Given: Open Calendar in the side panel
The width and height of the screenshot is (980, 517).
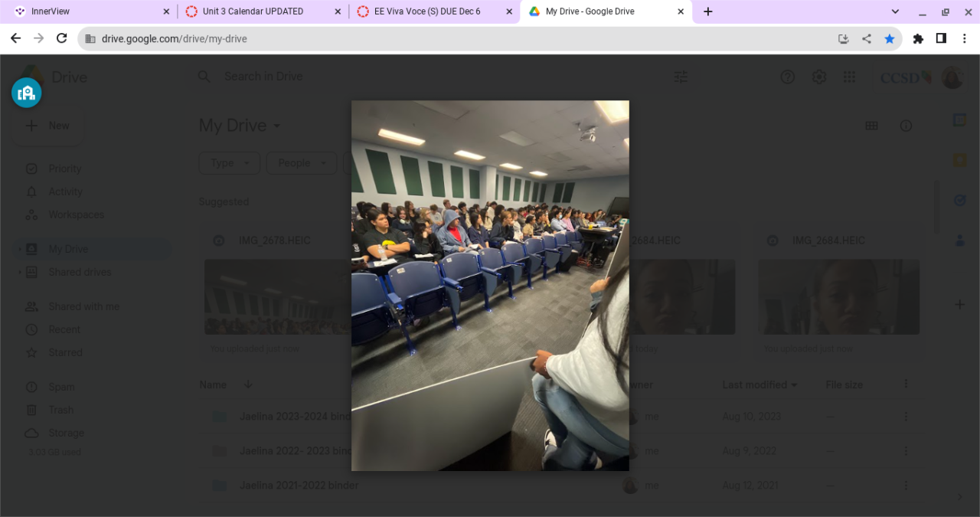Looking at the screenshot, I should click(x=959, y=120).
